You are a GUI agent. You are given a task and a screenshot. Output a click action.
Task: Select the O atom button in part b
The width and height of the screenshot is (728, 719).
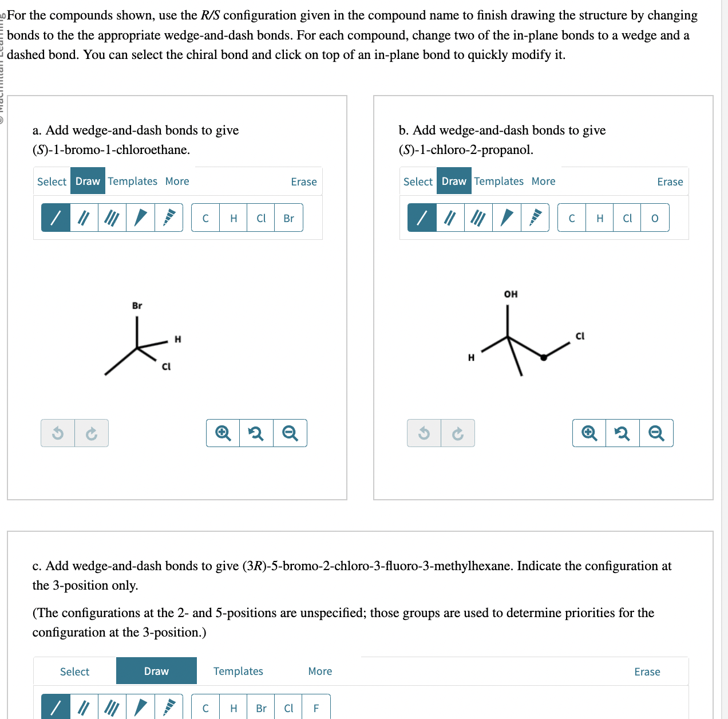point(654,218)
